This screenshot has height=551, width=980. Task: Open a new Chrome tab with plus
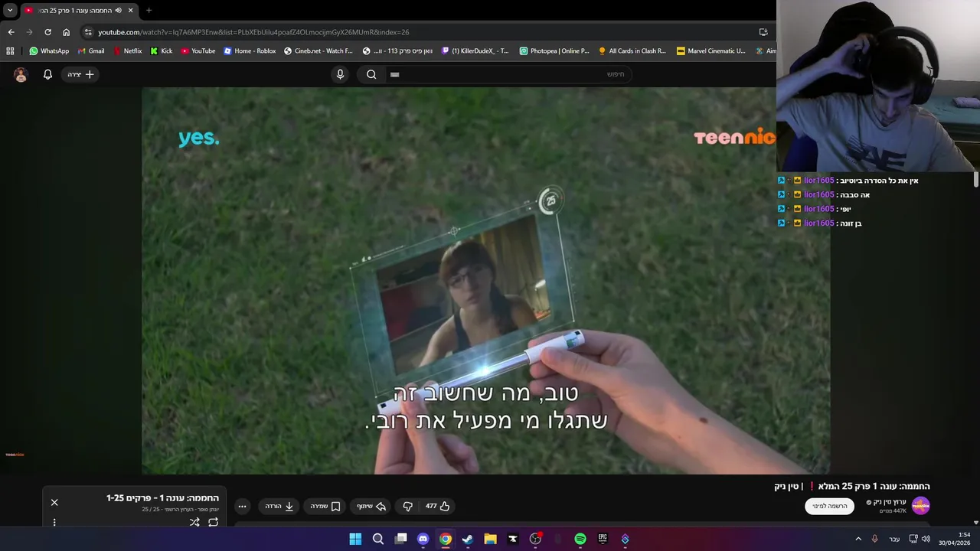click(149, 10)
